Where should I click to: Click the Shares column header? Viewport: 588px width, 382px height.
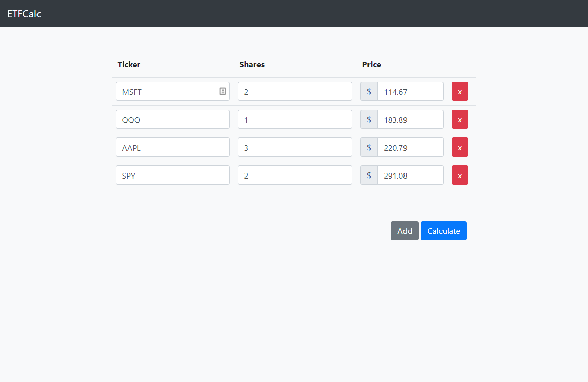coord(252,64)
